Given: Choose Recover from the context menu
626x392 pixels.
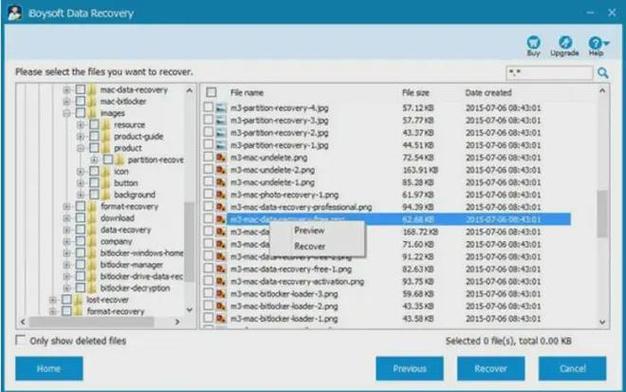Looking at the screenshot, I should pos(309,246).
